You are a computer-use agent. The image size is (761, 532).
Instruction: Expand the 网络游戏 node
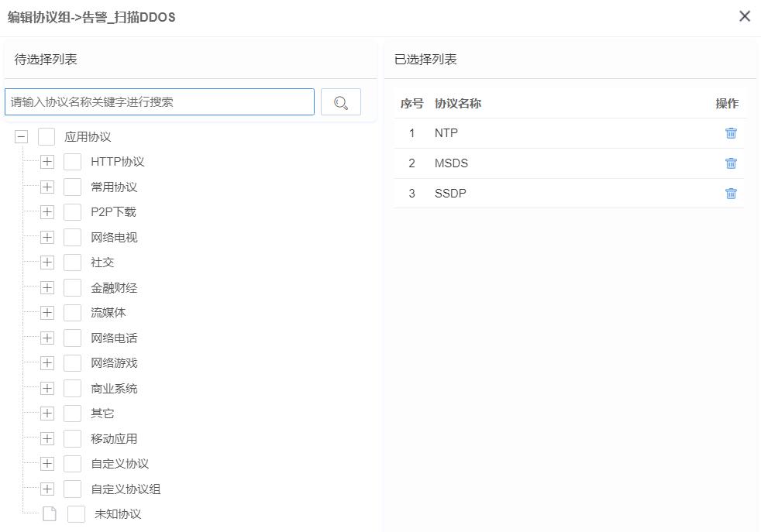coord(47,362)
